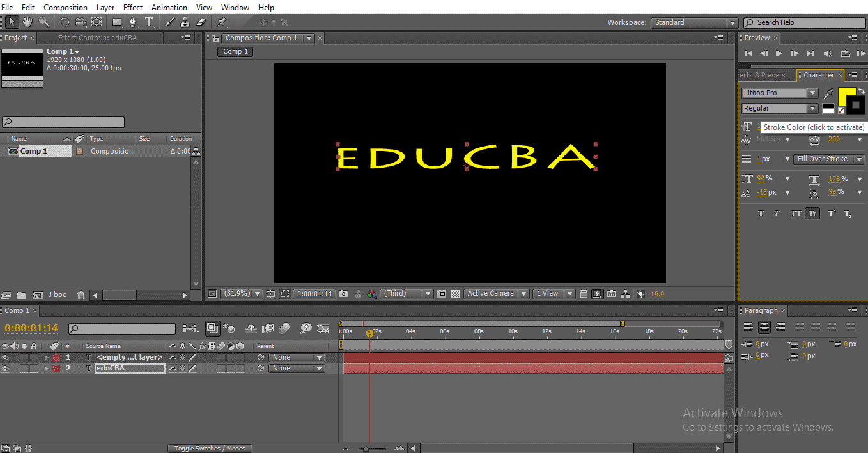Open the Animation menu

pos(169,8)
